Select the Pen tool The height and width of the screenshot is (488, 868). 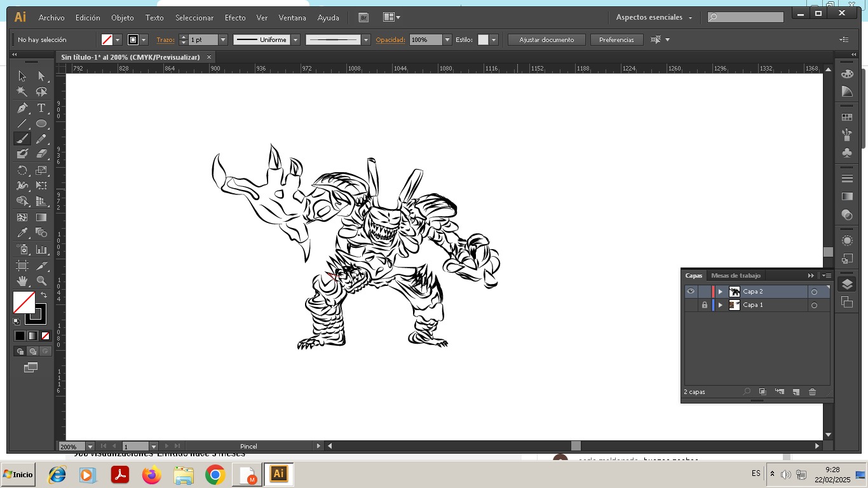pos(22,108)
